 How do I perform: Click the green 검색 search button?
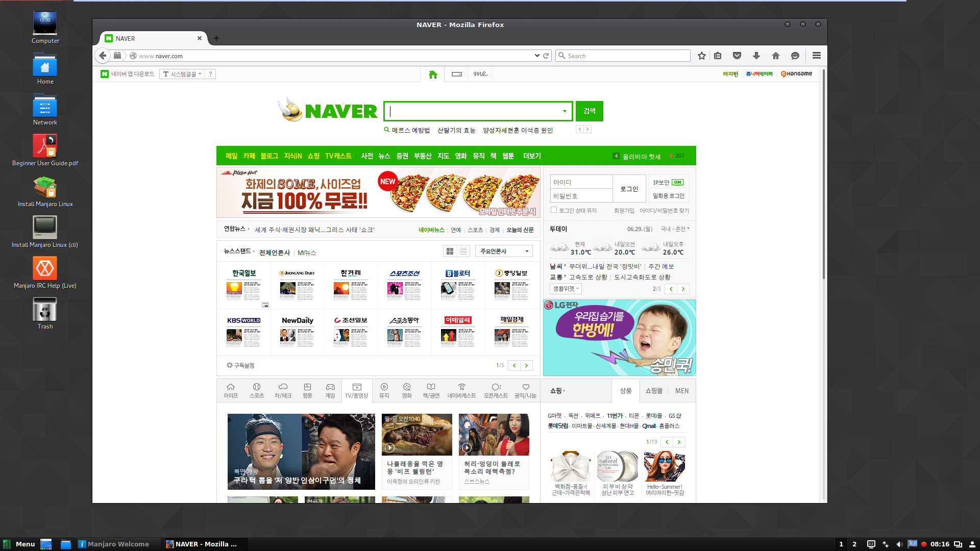pos(590,111)
